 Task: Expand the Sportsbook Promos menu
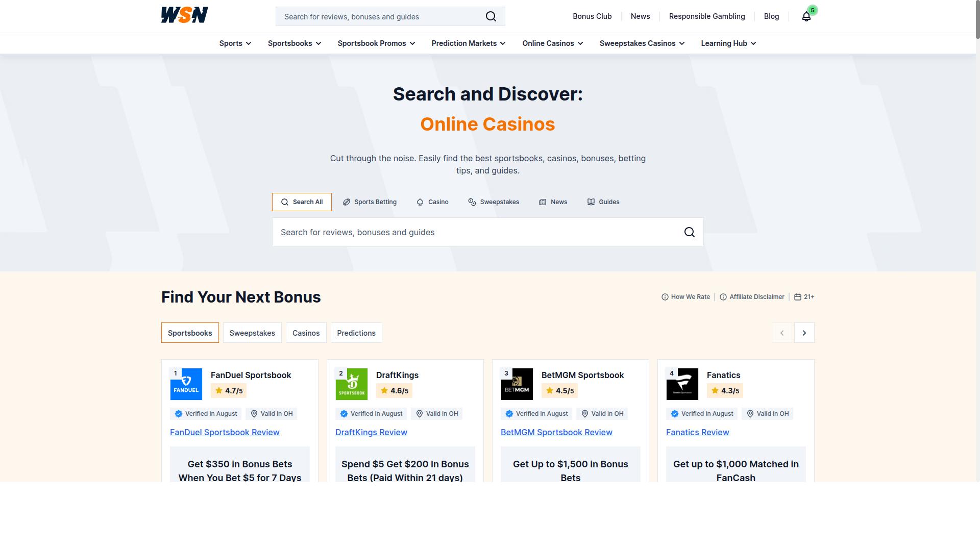click(377, 43)
